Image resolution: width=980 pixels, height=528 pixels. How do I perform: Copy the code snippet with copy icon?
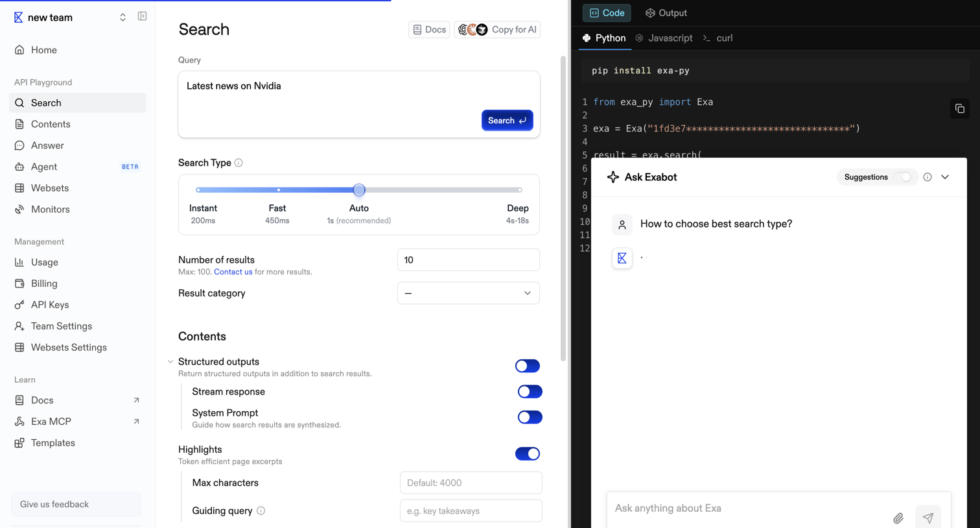(960, 109)
